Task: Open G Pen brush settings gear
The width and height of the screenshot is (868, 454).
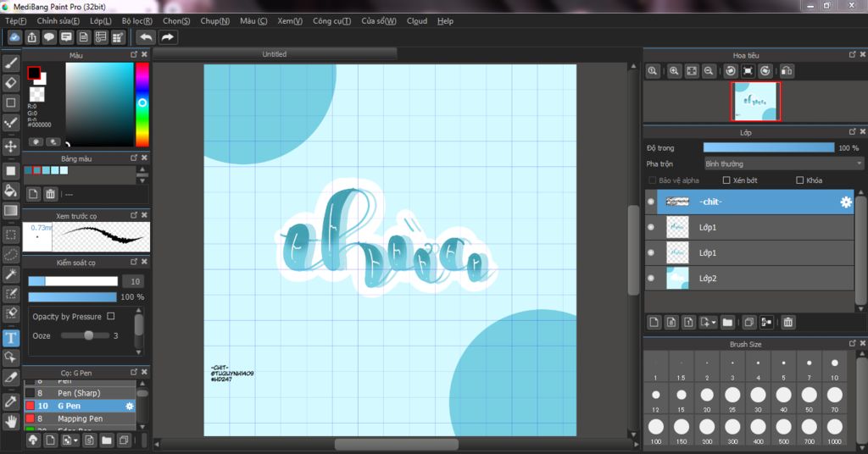Action: (130, 406)
